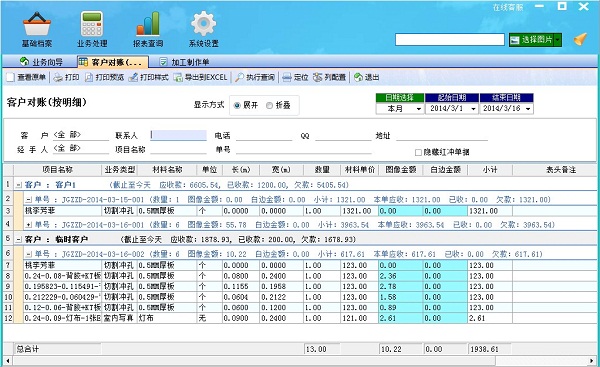Click the 1321.00 材料单价 cell in row 3
This screenshot has height=367, width=600.
click(360, 211)
